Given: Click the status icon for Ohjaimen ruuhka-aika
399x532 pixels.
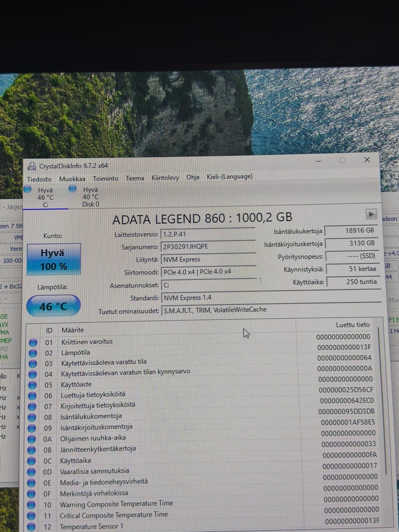Looking at the screenshot, I should coord(32,439).
